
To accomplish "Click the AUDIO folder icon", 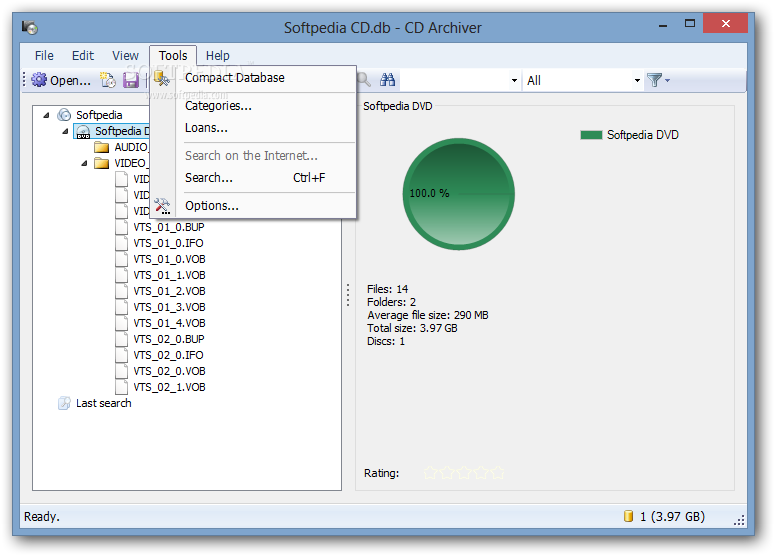I will (x=101, y=147).
